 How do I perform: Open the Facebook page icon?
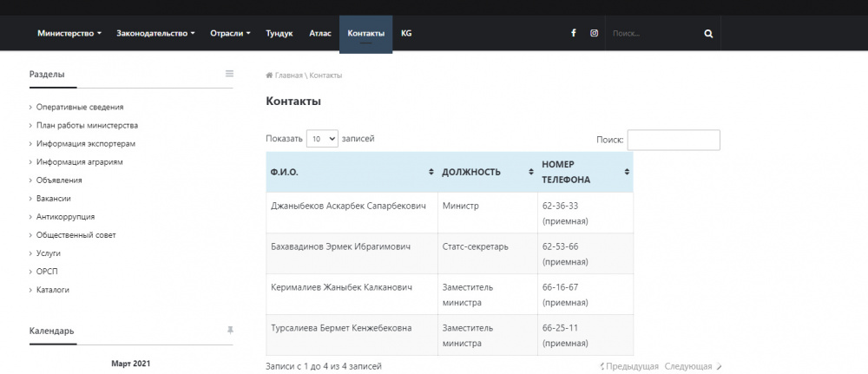point(573,33)
